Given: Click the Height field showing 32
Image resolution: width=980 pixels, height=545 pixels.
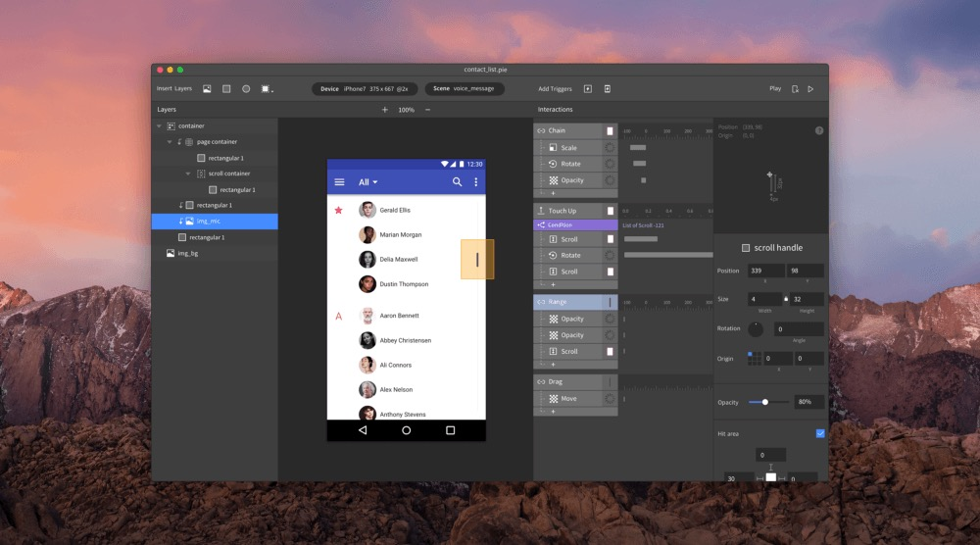Looking at the screenshot, I should 807,299.
